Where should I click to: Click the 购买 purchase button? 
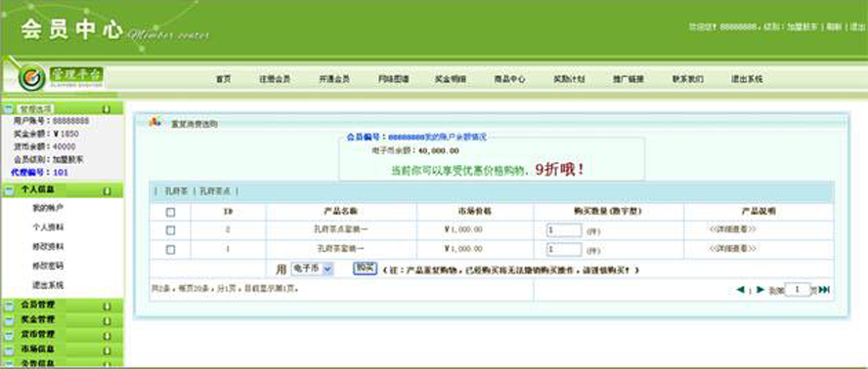click(365, 268)
